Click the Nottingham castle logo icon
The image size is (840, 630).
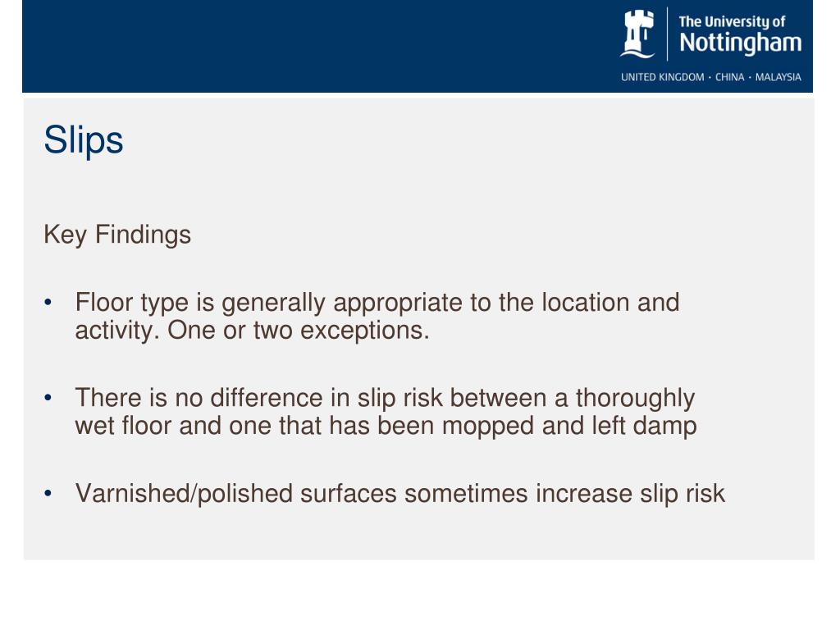[638, 34]
